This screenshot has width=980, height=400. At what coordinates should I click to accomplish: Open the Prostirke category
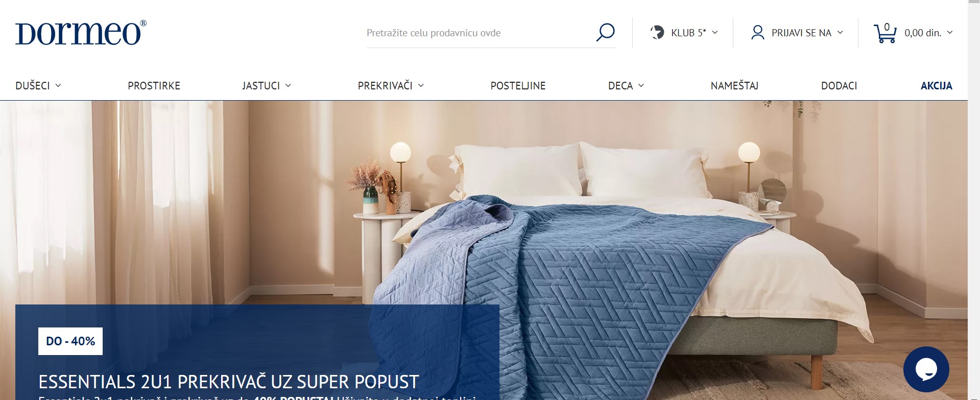(x=154, y=86)
